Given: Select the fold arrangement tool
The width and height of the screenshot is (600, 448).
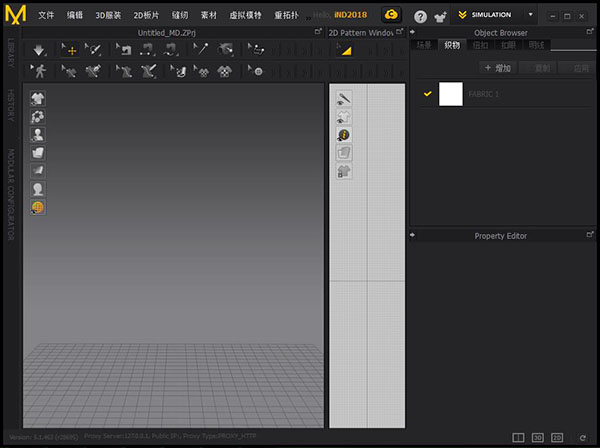Looking at the screenshot, I should 225,50.
